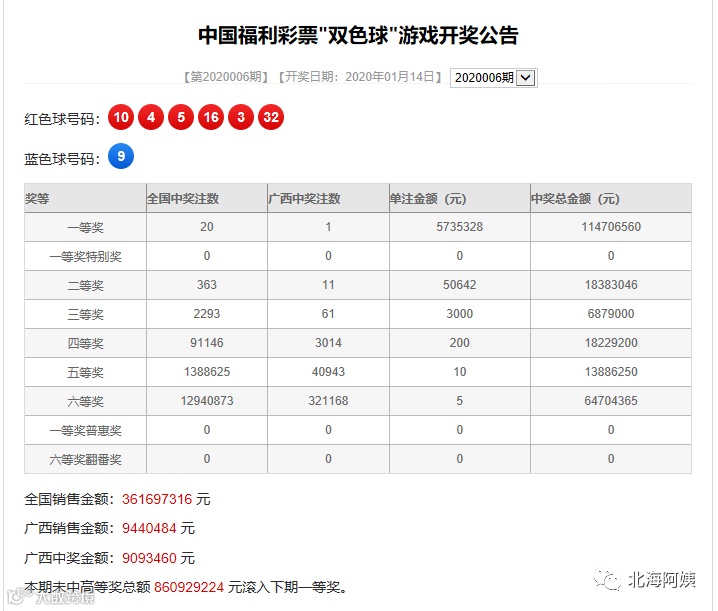The height and width of the screenshot is (611, 718).
Task: Select the 六等奖 row label
Action: tap(85, 401)
